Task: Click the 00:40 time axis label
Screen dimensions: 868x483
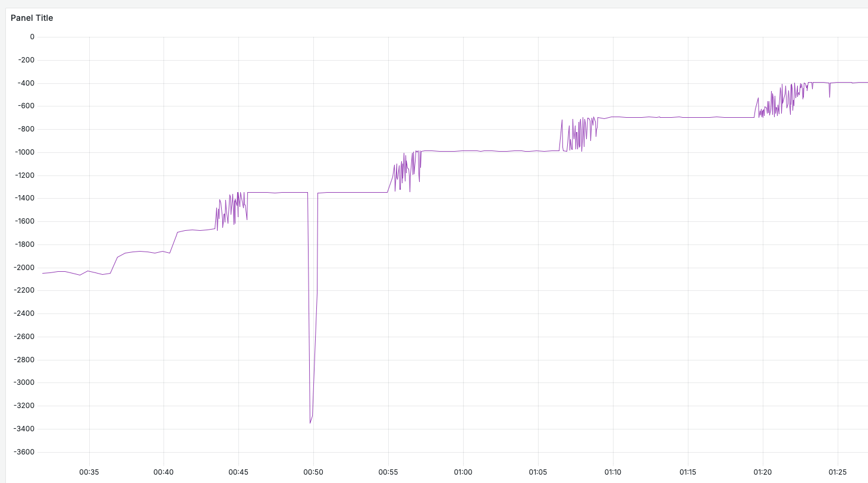Action: [x=163, y=472]
